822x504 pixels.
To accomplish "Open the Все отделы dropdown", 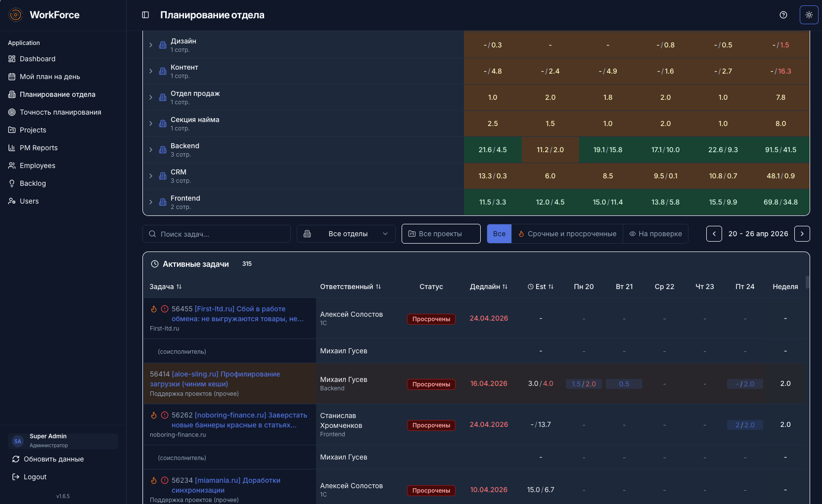I will point(346,234).
